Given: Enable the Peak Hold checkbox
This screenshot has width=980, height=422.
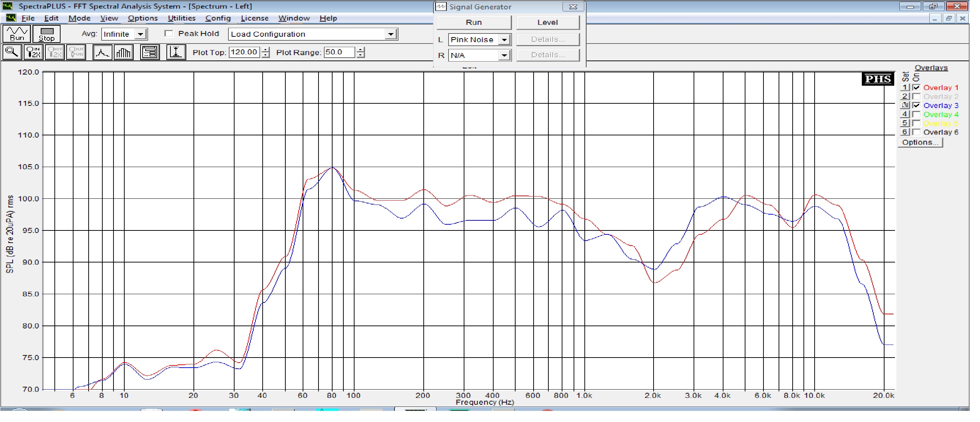Looking at the screenshot, I should tap(169, 34).
